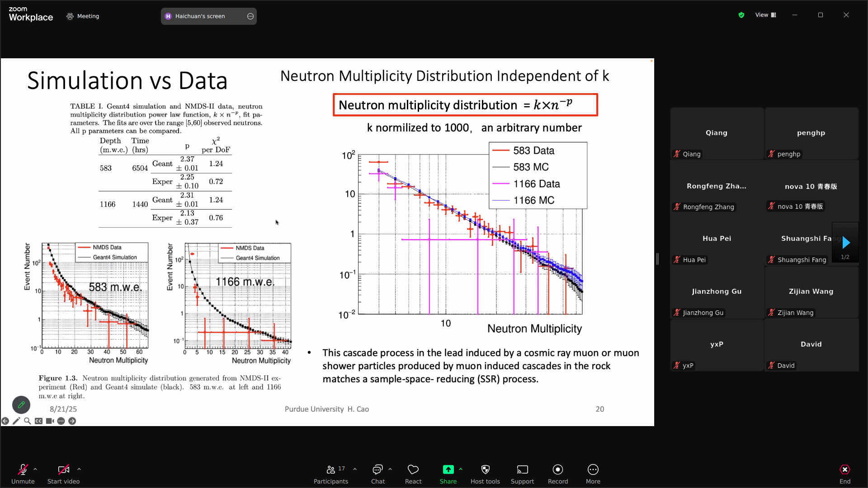This screenshot has height=488, width=868.
Task: Click muted mic icon beside Hua Pei's name
Action: (677, 260)
